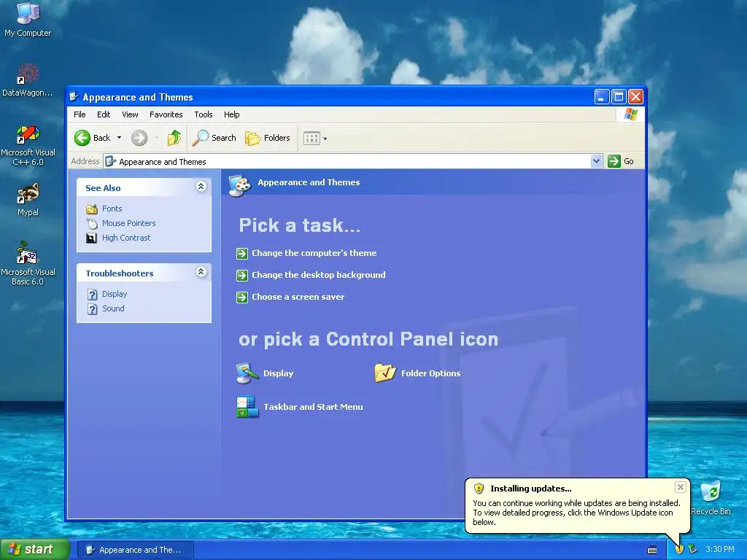Open the Favorites menu
The width and height of the screenshot is (747, 560).
(x=166, y=114)
